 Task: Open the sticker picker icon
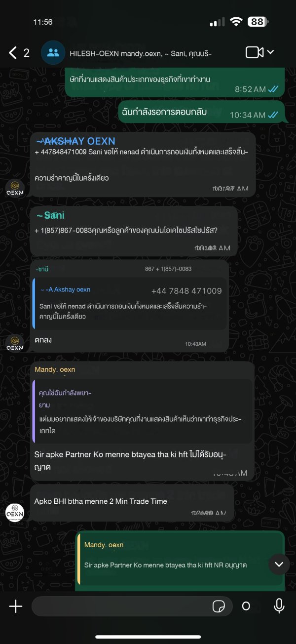point(219,606)
